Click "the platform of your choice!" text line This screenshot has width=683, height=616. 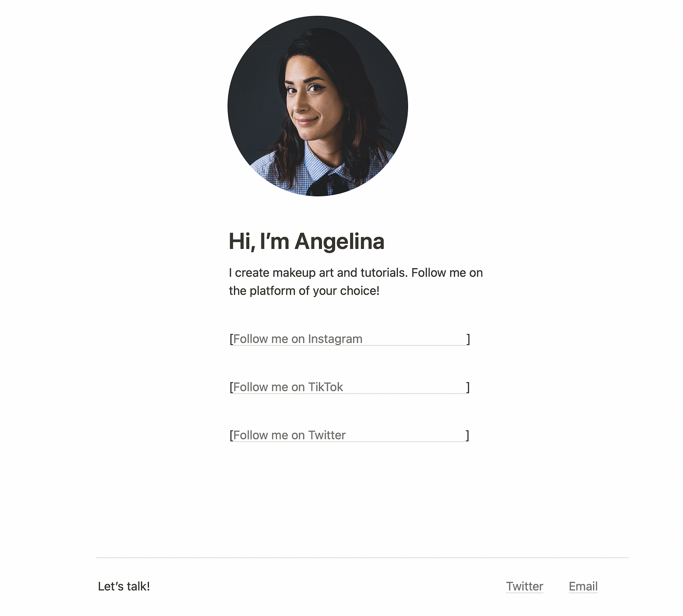(x=304, y=291)
